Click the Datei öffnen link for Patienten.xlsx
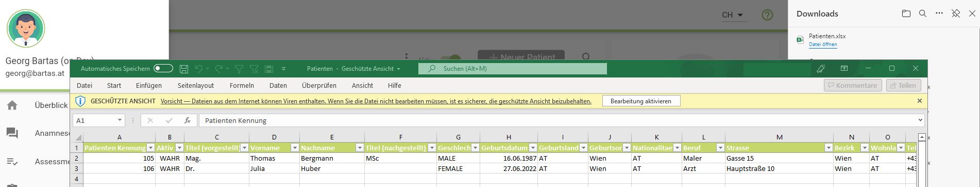This screenshot has height=187, width=980. coord(823,44)
